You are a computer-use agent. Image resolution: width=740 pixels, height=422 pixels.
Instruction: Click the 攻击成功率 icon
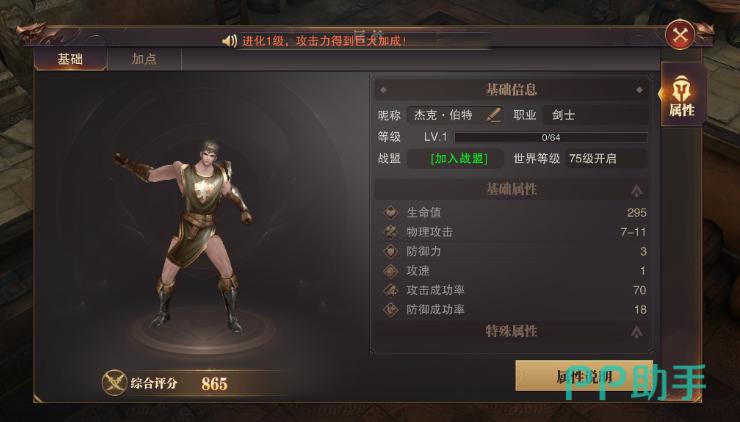pyautogui.click(x=391, y=290)
